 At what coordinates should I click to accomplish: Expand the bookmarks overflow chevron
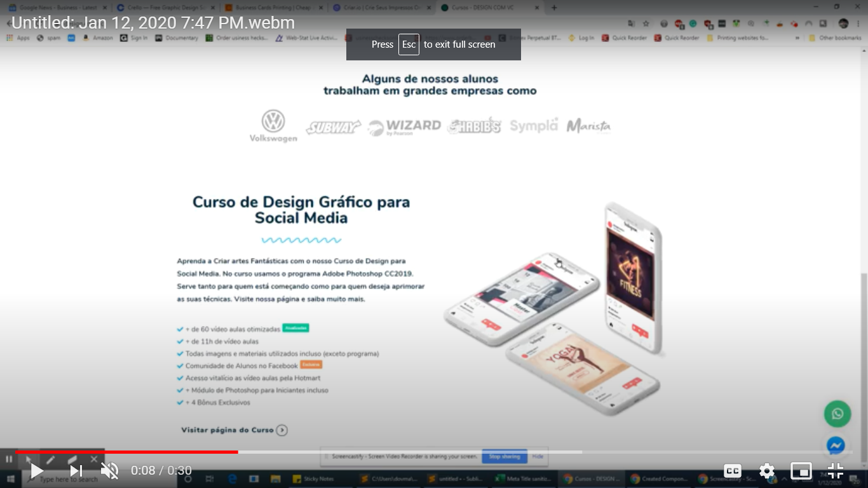(x=797, y=38)
